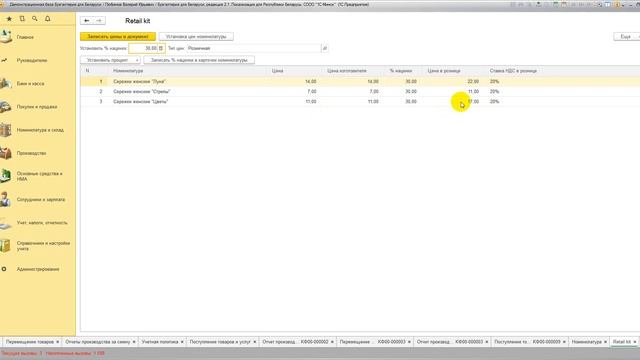The width and height of the screenshot is (640, 360).
Task: Click red current calls status text
Action: coord(22,353)
